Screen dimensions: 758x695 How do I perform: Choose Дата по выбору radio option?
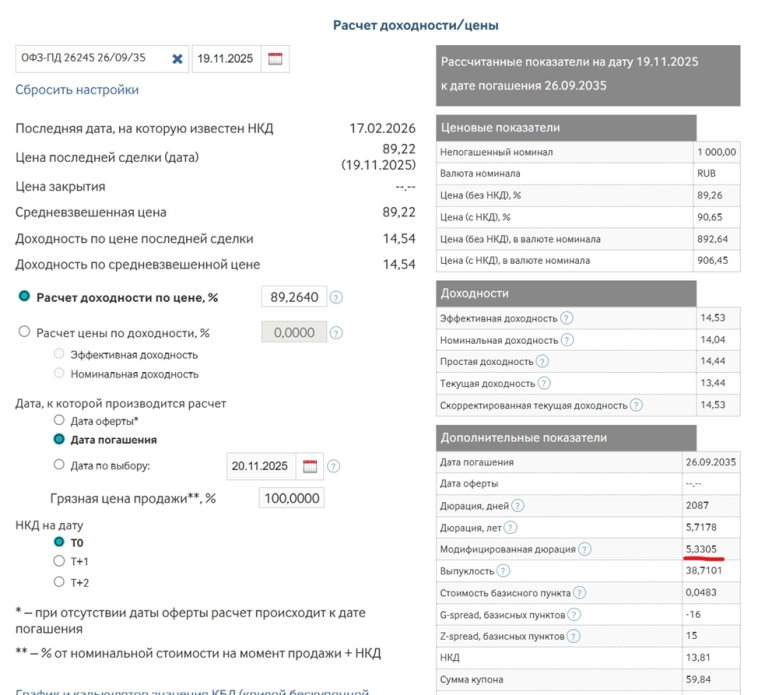pos(59,465)
